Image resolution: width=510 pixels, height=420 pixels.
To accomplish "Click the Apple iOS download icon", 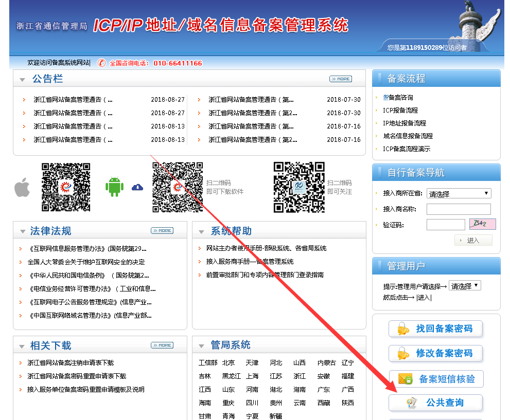I will click(x=22, y=187).
